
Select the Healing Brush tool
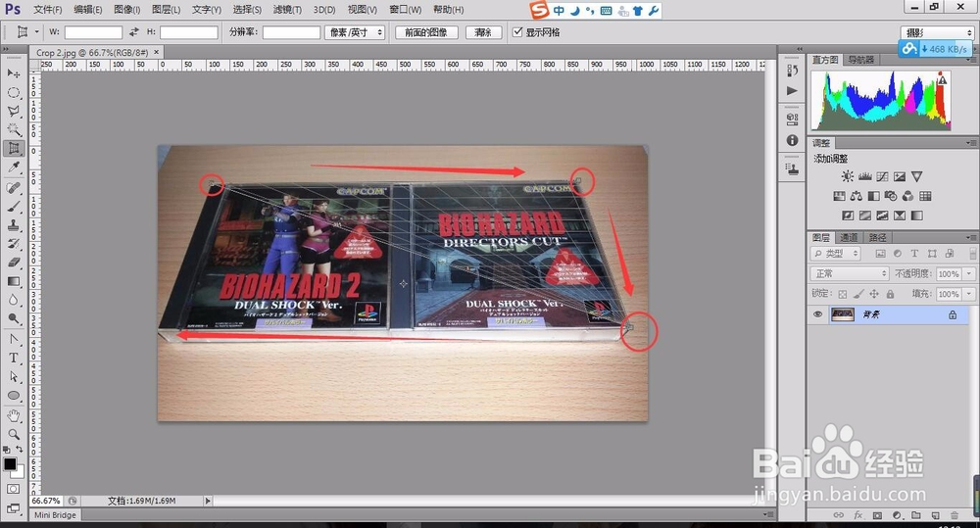pyautogui.click(x=13, y=187)
